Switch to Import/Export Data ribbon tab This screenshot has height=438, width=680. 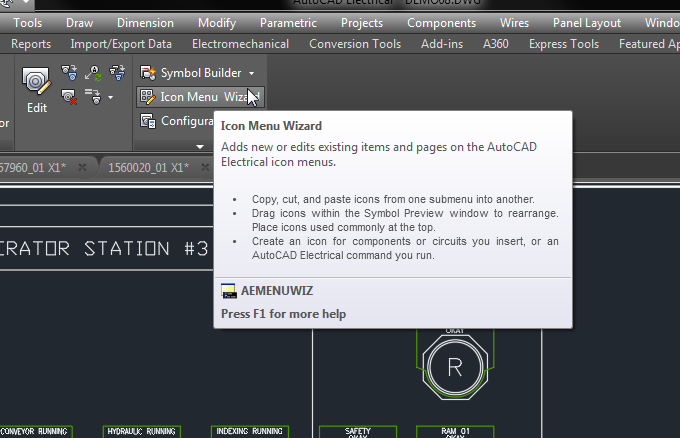coord(121,44)
